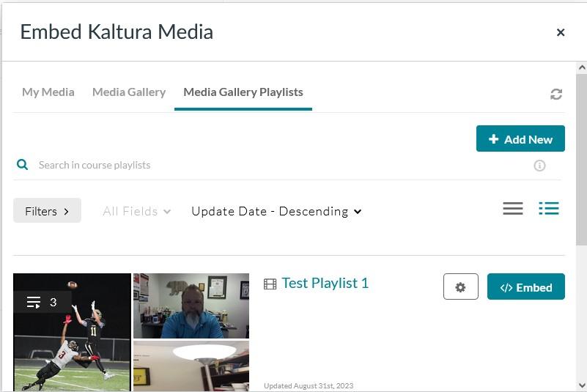Focus the Search in course playlists field

[281, 165]
